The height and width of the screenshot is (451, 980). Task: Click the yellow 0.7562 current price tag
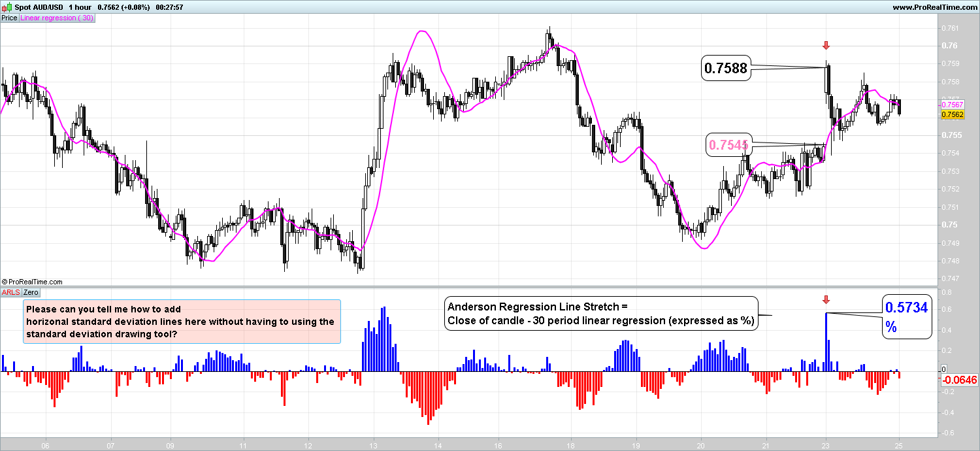tap(951, 115)
